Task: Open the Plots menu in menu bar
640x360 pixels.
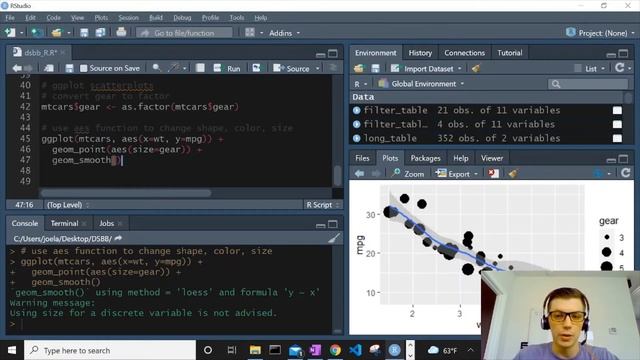Action: tap(101, 18)
